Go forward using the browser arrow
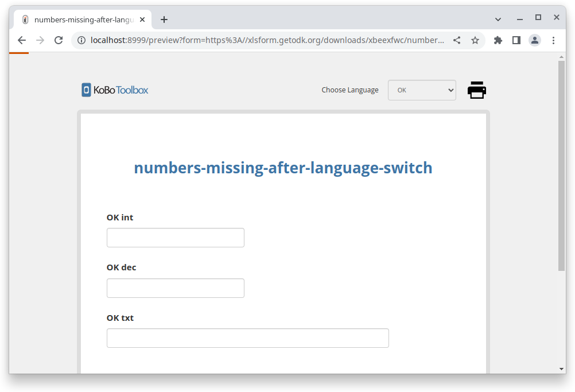The width and height of the screenshot is (575, 392). 40,40
